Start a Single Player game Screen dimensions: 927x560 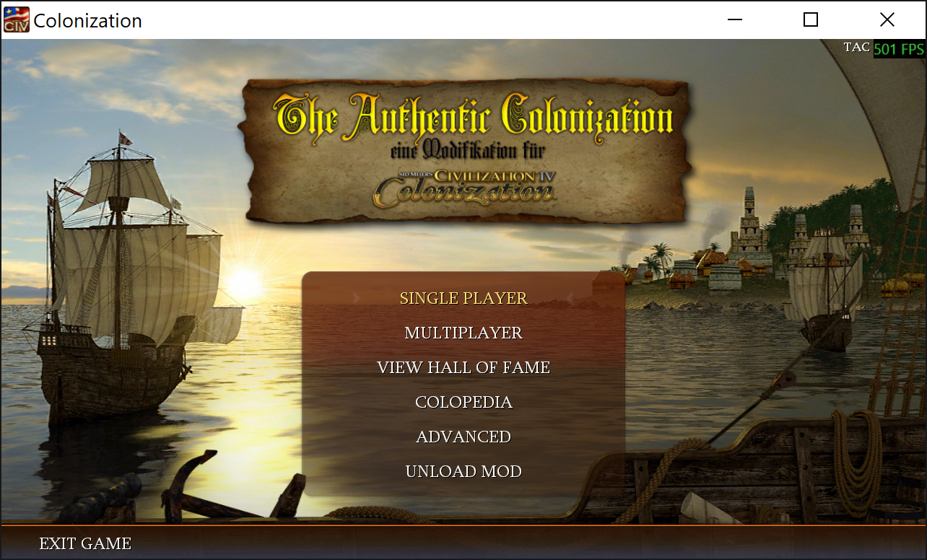tap(463, 298)
